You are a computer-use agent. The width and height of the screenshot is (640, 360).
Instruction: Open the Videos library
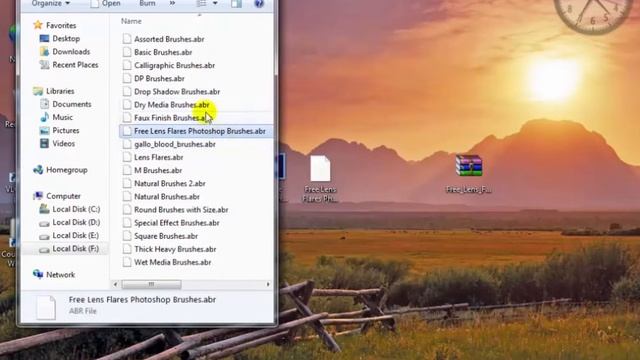click(x=57, y=143)
